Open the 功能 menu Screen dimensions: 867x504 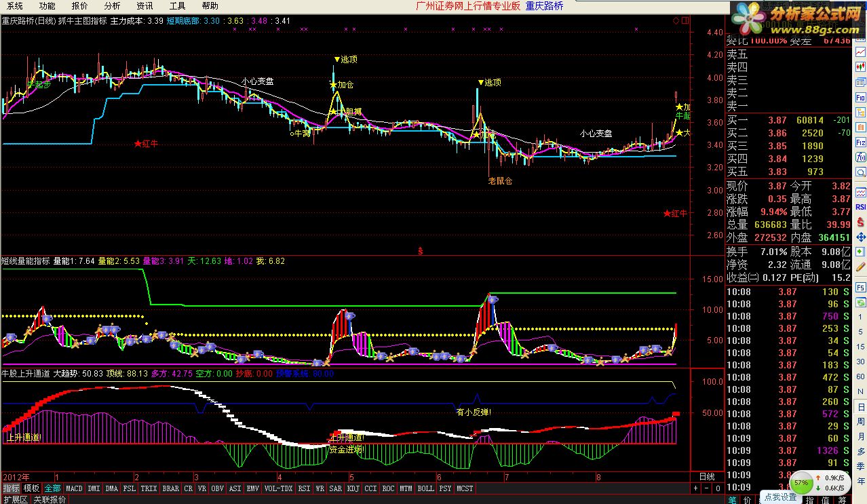47,5
